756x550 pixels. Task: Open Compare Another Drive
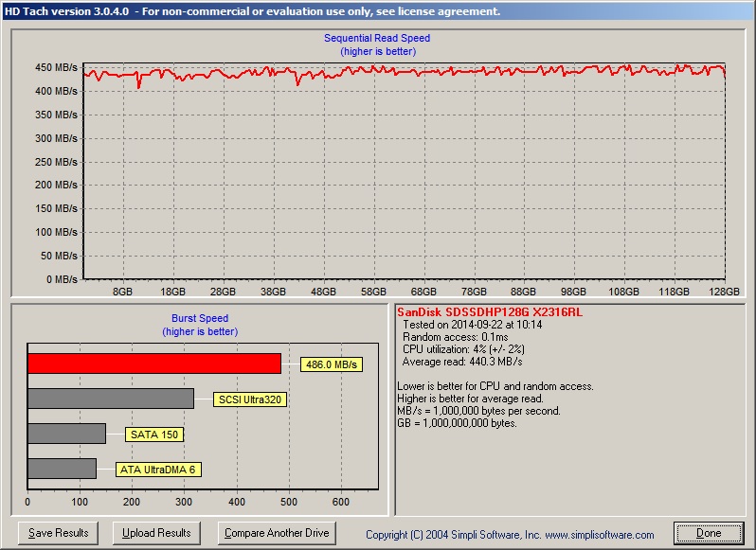pyautogui.click(x=277, y=533)
